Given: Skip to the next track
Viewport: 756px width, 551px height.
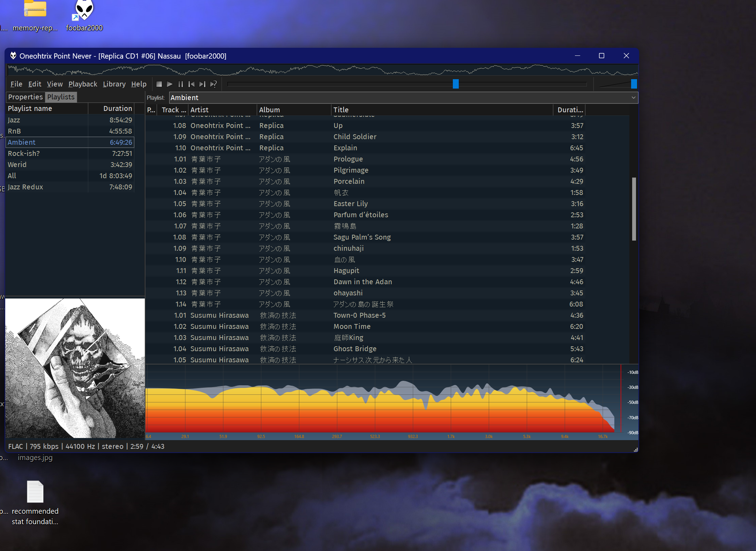Looking at the screenshot, I should point(202,84).
